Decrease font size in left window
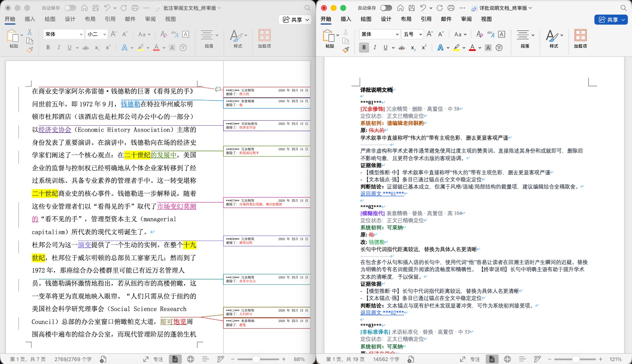Viewport: 632px width, 364px height. pos(125,34)
